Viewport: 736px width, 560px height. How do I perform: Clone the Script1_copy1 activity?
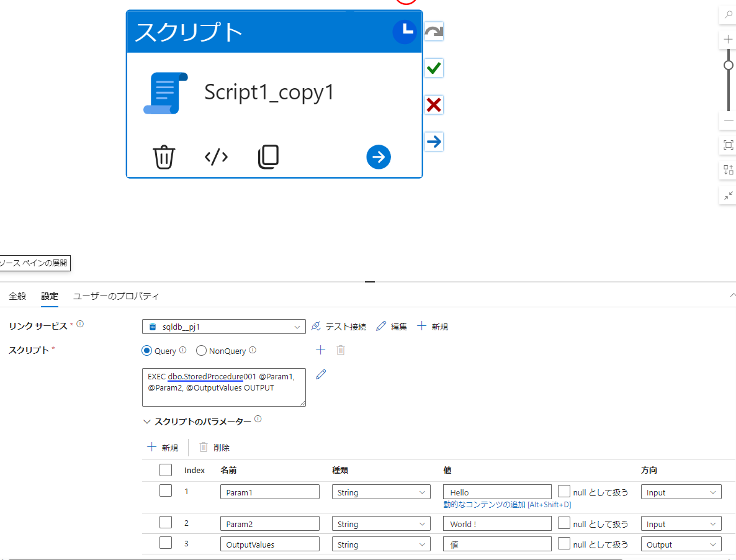click(268, 156)
